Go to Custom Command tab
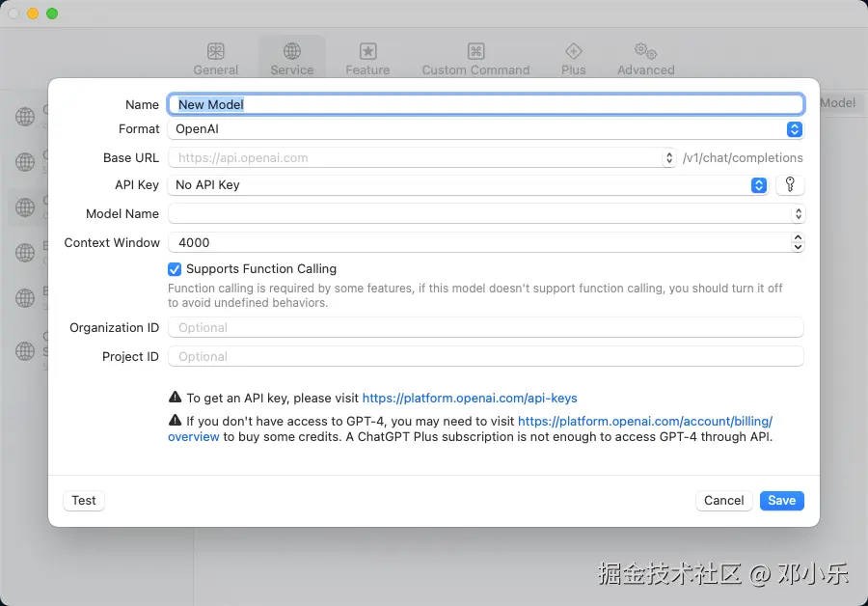868x606 pixels. [475, 59]
